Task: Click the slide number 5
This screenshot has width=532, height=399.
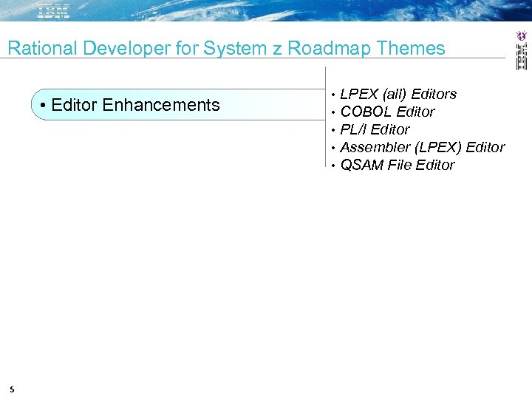Action: point(13,389)
